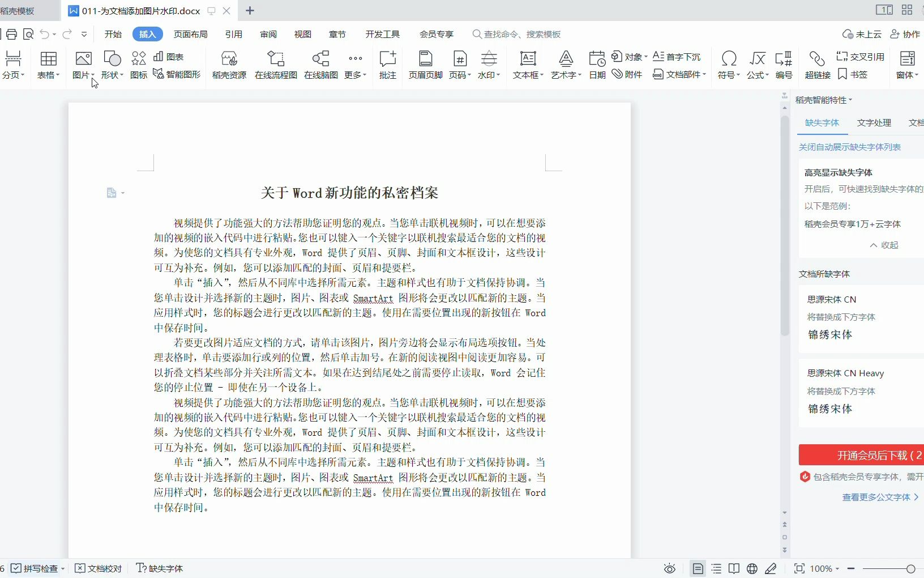924x578 pixels.
Task: Open document parts (文档部件) dropdown
Action: [679, 74]
